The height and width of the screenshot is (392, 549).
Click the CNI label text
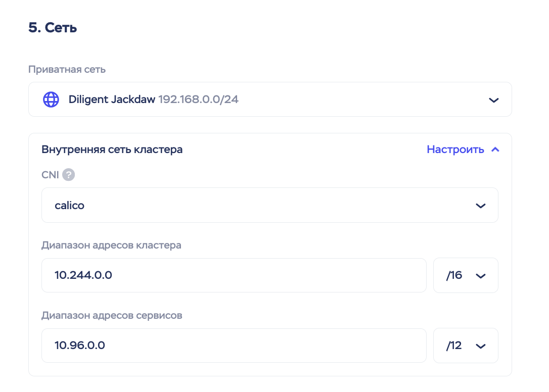click(x=50, y=175)
